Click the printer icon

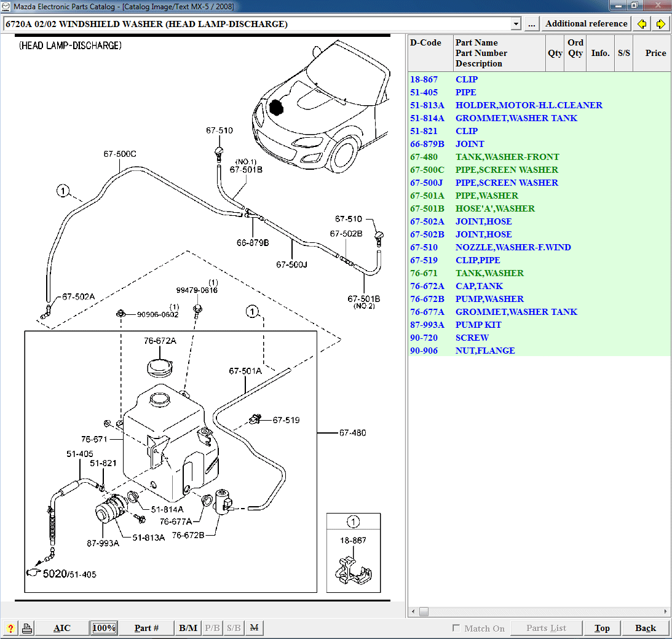click(x=27, y=629)
